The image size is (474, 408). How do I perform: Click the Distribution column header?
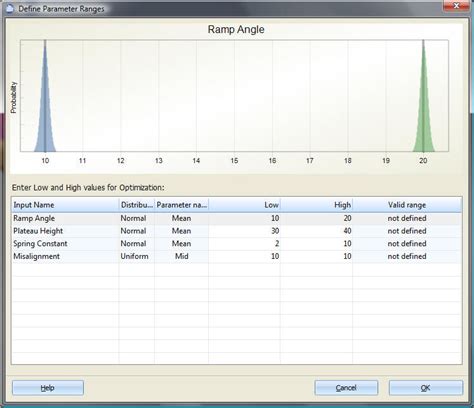pos(137,205)
